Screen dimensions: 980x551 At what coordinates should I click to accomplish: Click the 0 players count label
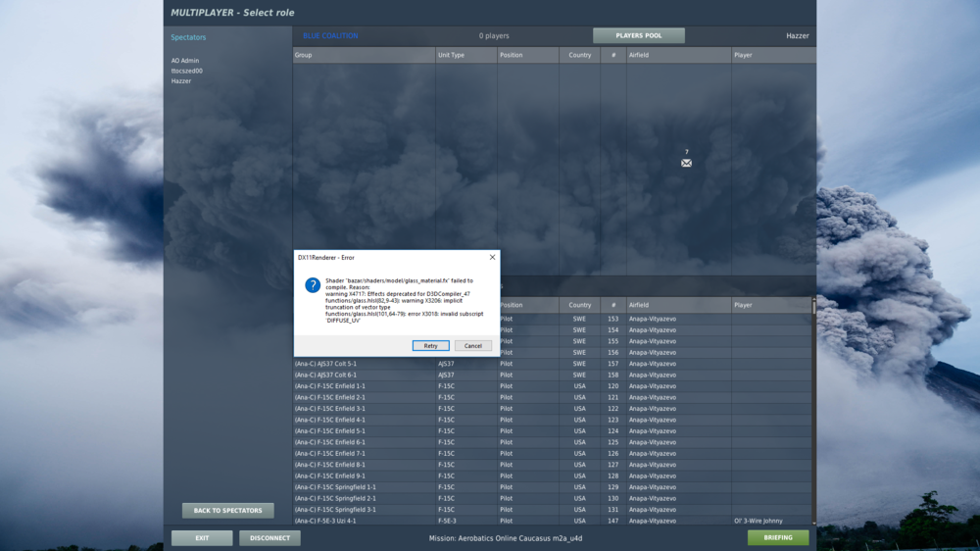tap(494, 35)
